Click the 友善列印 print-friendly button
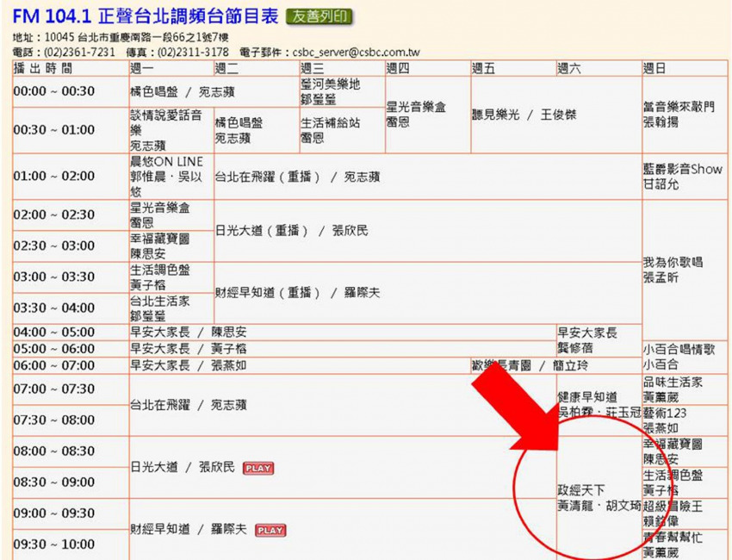This screenshot has height=560, width=732. point(319,16)
